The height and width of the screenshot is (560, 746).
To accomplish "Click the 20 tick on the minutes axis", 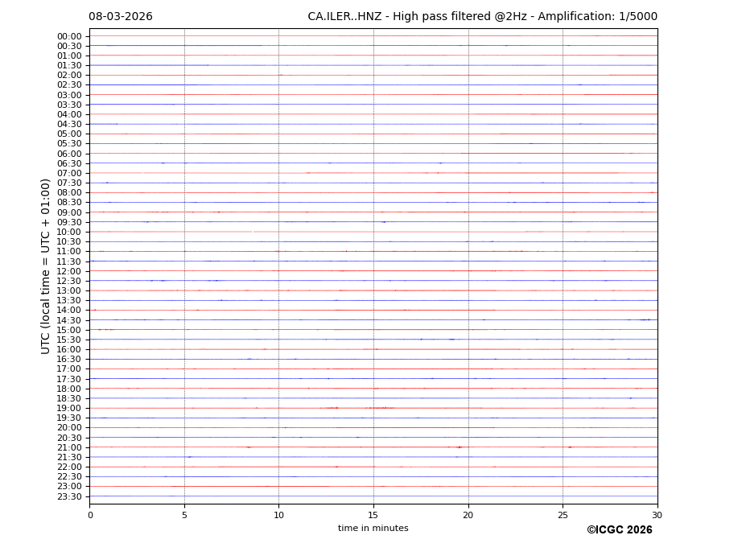I will pos(468,515).
